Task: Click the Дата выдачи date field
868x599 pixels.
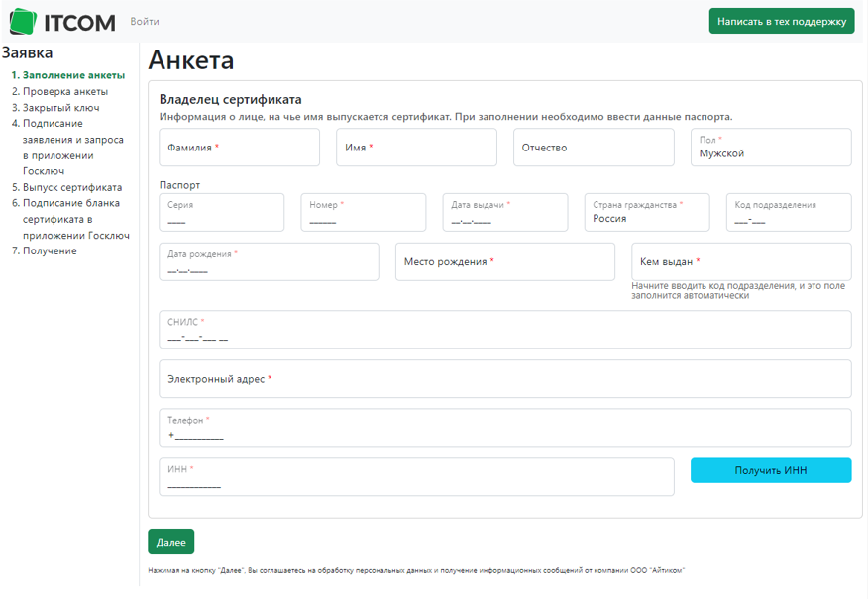Action: [504, 212]
